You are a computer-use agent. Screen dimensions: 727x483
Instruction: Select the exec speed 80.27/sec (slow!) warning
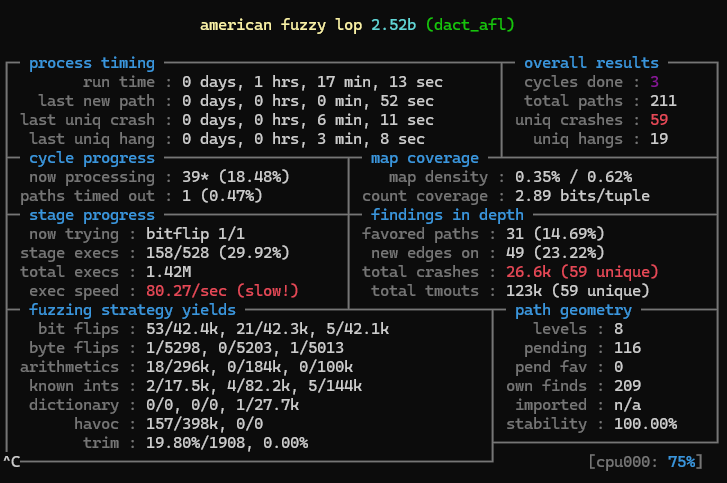click(222, 291)
